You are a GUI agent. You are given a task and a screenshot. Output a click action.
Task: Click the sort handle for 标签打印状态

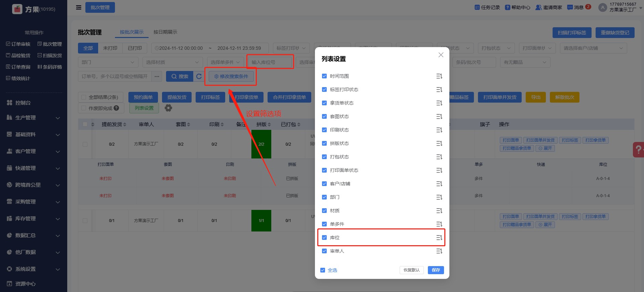click(x=439, y=89)
